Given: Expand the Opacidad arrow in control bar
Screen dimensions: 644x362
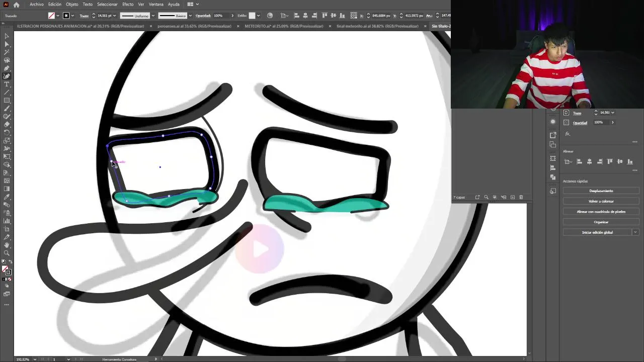Looking at the screenshot, I should (x=232, y=16).
